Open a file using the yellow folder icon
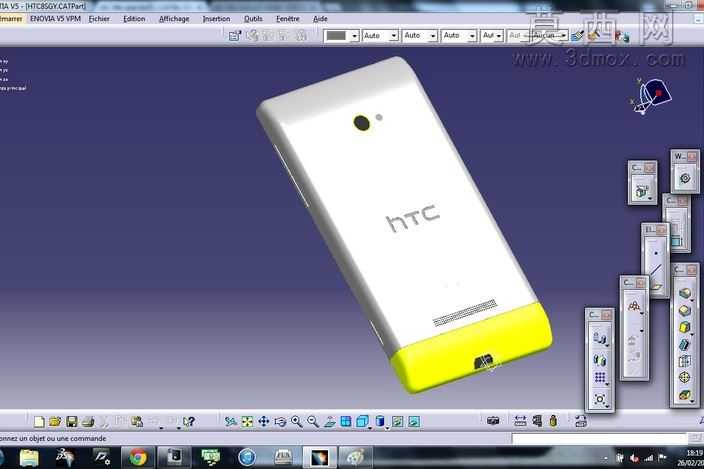704x469 pixels. [x=55, y=421]
